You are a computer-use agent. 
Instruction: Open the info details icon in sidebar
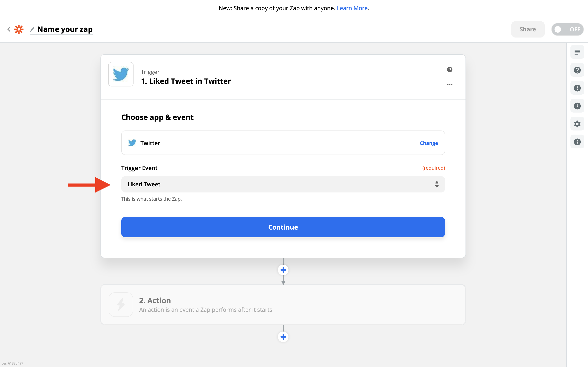point(577,142)
